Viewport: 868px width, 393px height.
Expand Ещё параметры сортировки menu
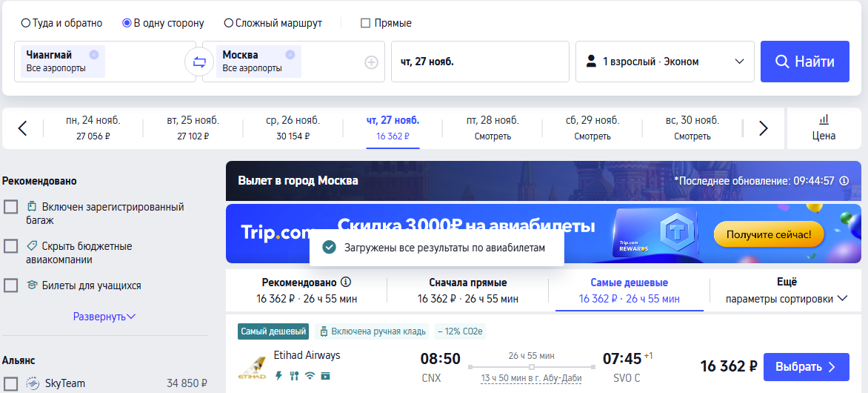tap(786, 291)
